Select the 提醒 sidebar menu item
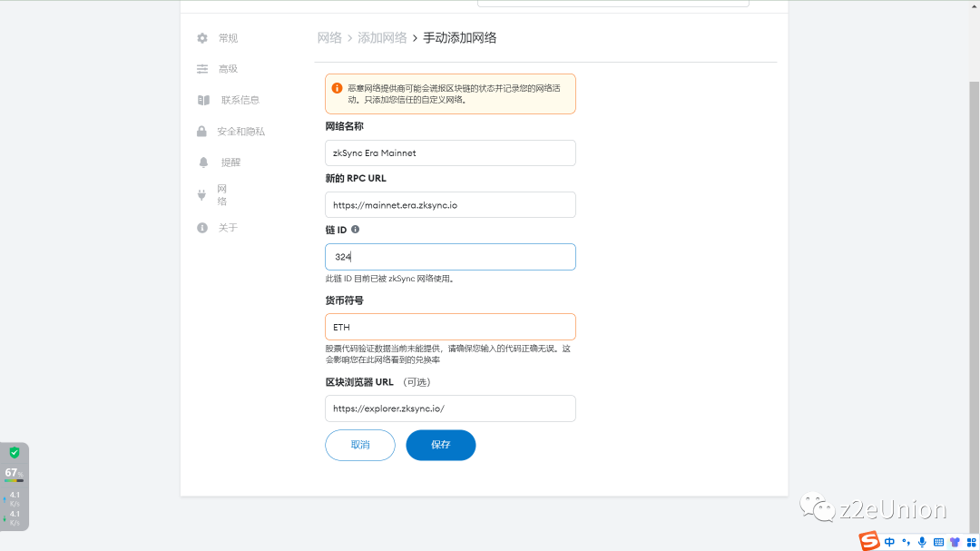The image size is (980, 551). [x=229, y=162]
